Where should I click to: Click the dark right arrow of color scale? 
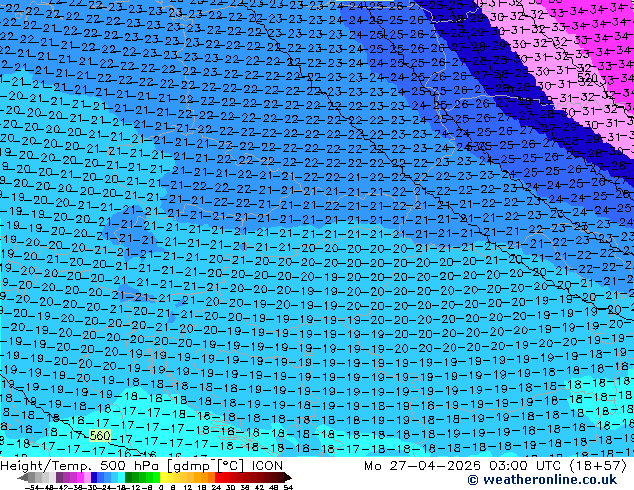point(287,478)
